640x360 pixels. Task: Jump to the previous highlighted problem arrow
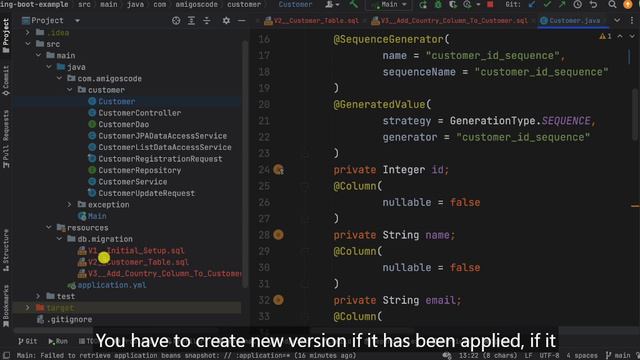pos(620,36)
